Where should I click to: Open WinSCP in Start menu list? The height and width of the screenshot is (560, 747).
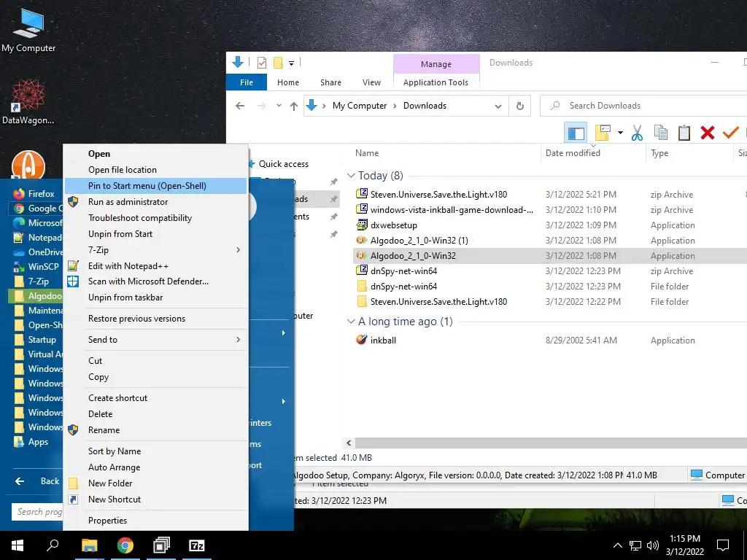(x=36, y=267)
